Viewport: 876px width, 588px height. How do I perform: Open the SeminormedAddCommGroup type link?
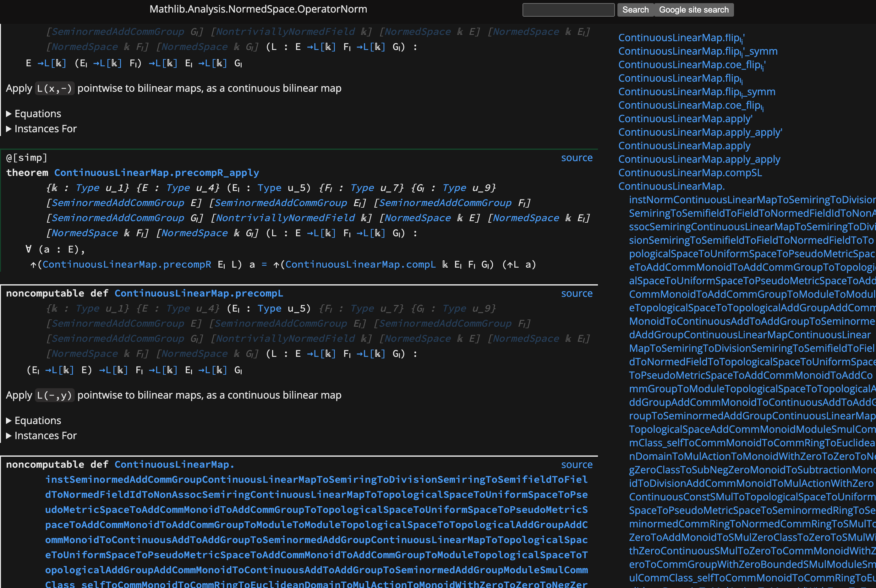pyautogui.click(x=118, y=203)
